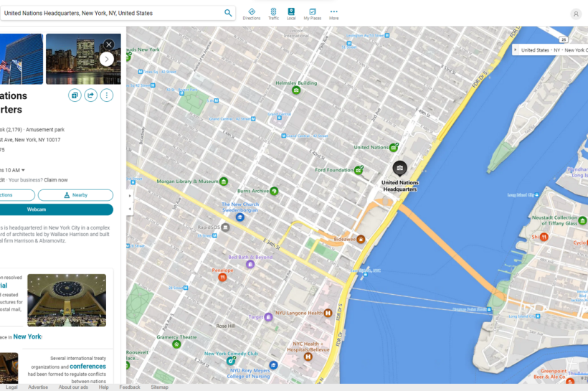The height and width of the screenshot is (391, 588).
Task: Open the Local tab in toolbar
Action: click(x=291, y=14)
